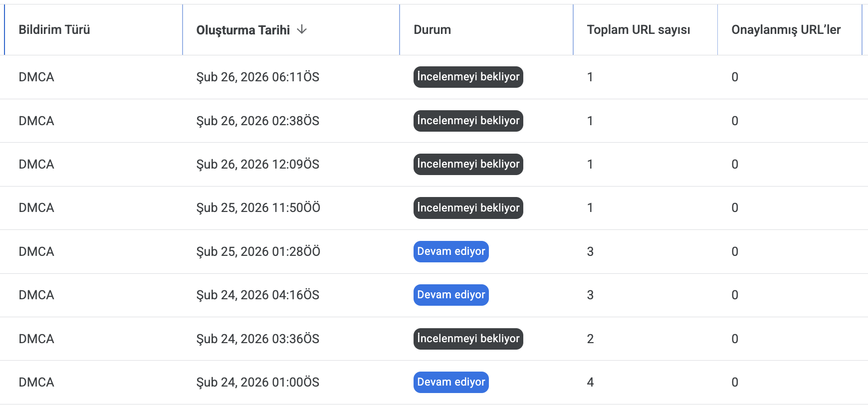Image resolution: width=868 pixels, height=406 pixels.
Task: Open status badge for Şub 26 06:11ÖS notice
Action: click(468, 77)
